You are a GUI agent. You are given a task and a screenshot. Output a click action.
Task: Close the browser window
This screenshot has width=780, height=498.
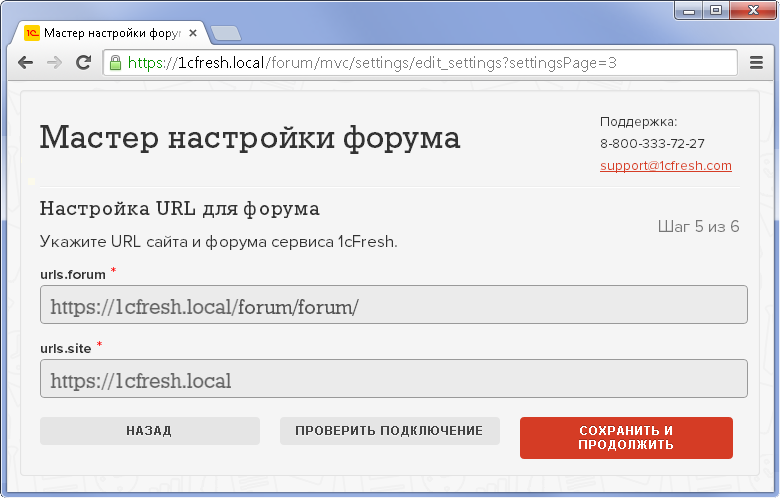click(x=753, y=10)
